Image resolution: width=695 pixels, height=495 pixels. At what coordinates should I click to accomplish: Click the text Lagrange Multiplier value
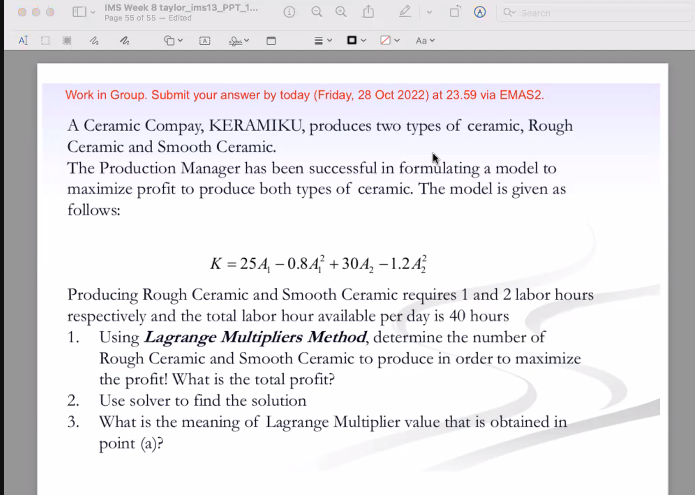tap(353, 422)
